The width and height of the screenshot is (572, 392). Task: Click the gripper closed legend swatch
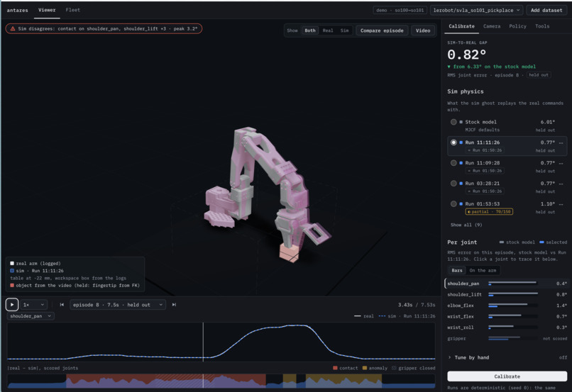pyautogui.click(x=394, y=368)
